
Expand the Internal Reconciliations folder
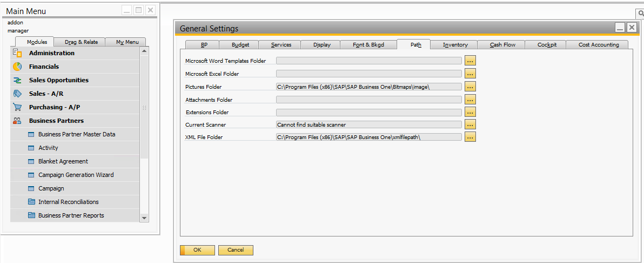click(x=68, y=202)
